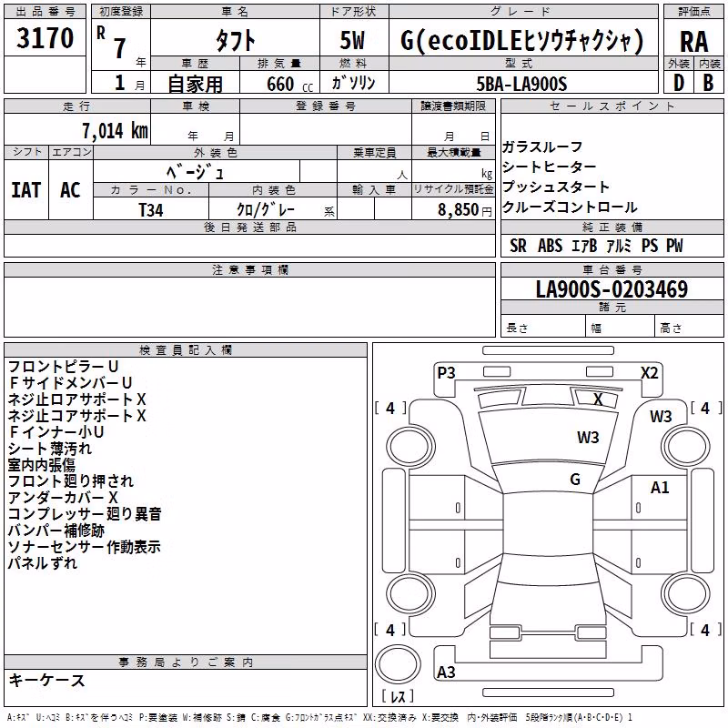Select the note ソナーセンサー作動表示

click(x=85, y=547)
